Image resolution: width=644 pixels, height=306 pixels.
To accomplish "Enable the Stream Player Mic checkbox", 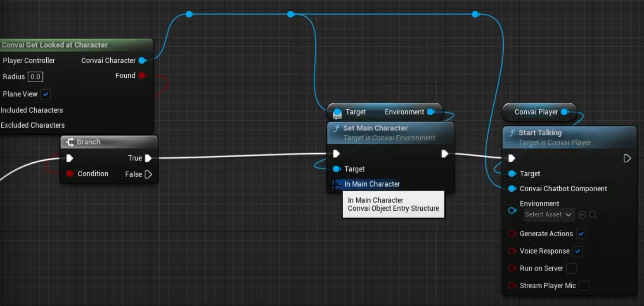I will click(584, 286).
